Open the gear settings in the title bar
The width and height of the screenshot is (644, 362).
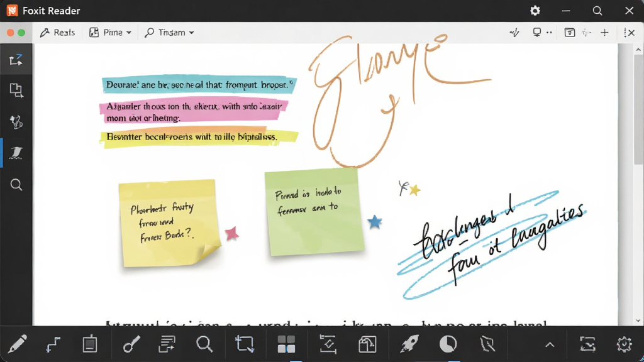(x=535, y=11)
